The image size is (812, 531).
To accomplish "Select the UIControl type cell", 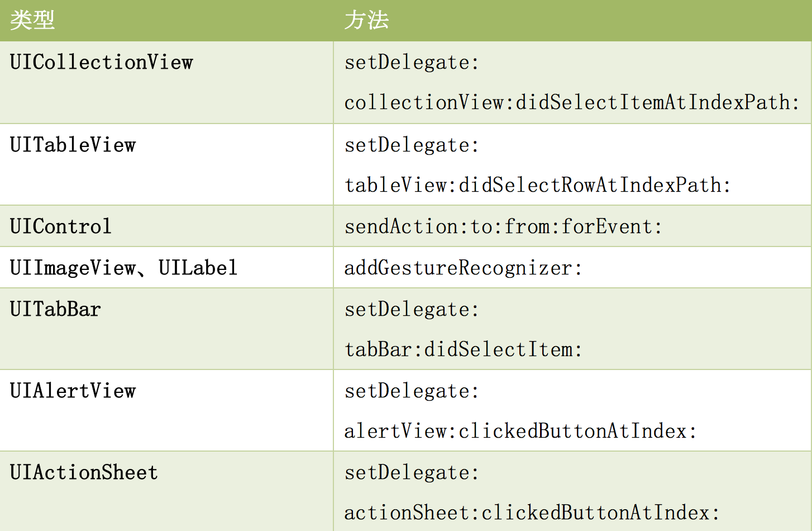I will click(61, 226).
